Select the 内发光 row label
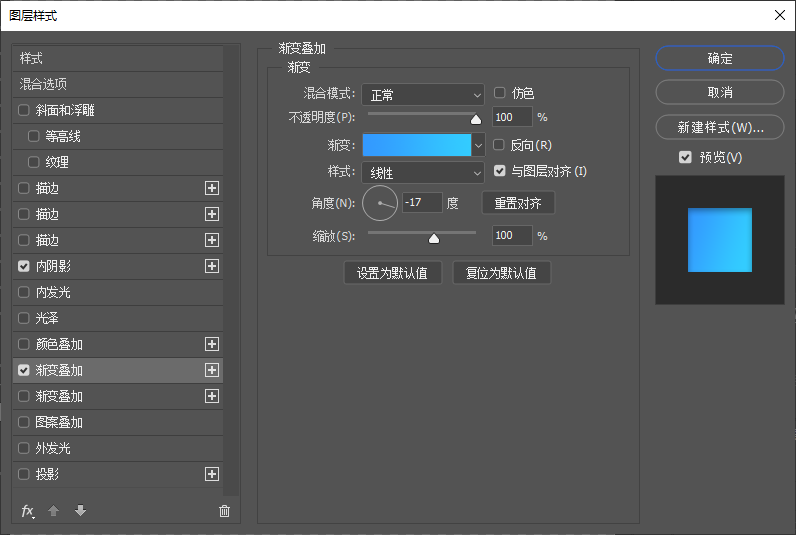Screen dimensions: 796x535 (53, 292)
